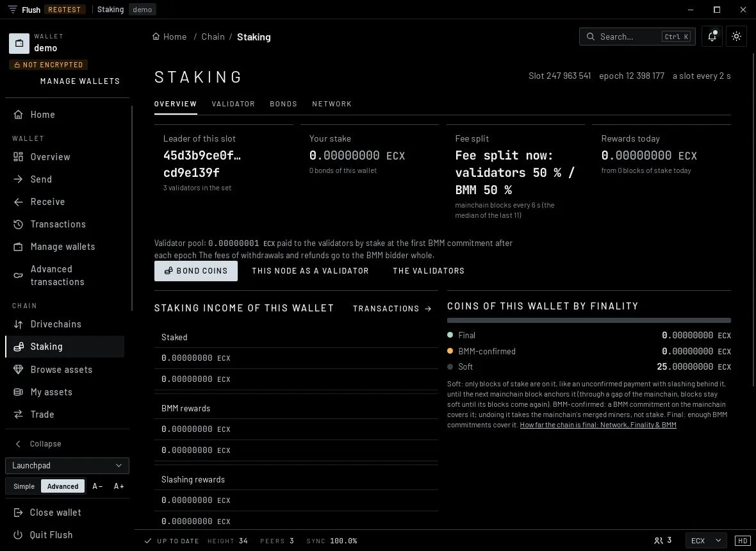Click MANAGE WALLETS under the wallet name
Screen dimensions: 756x551
click(x=80, y=81)
